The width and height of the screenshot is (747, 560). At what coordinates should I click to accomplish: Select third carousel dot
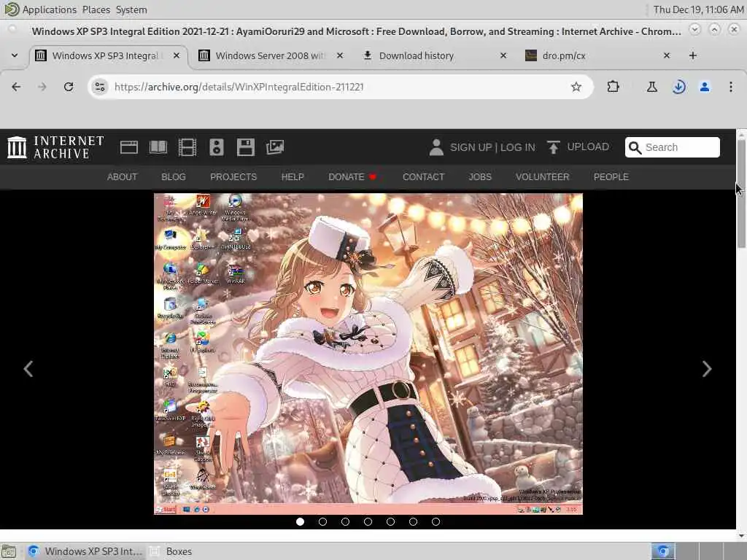[345, 522]
